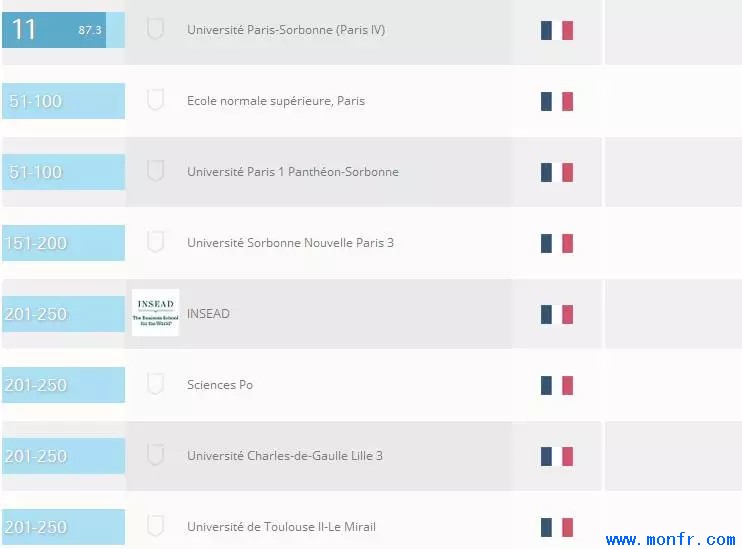
Task: Click the rank 11 score bar
Action: (x=63, y=30)
